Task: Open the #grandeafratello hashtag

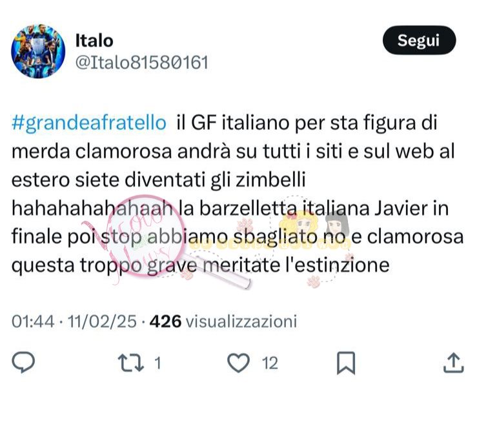Action: 89,123
